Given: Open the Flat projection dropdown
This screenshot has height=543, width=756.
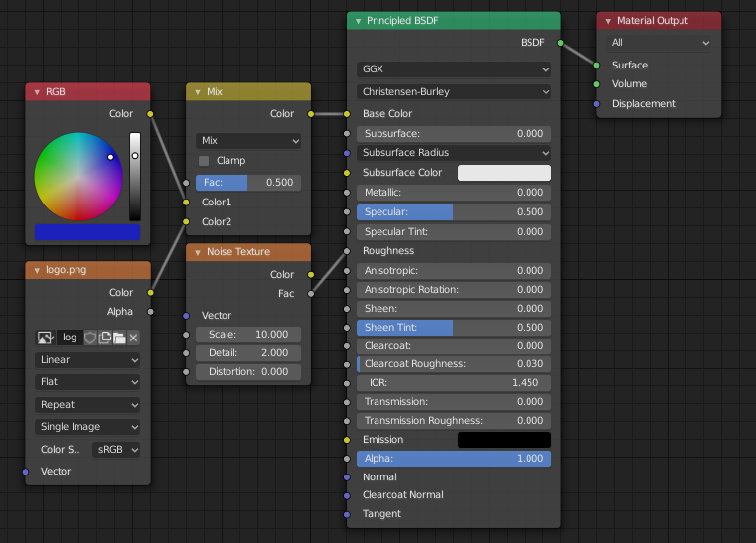Looking at the screenshot, I should 87,382.
